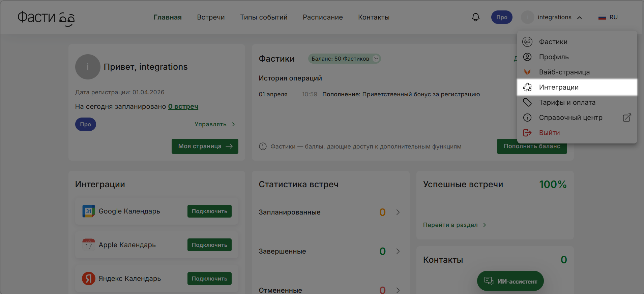Expand the Запланированные meetings chevron
The image size is (644, 294).
(x=398, y=212)
